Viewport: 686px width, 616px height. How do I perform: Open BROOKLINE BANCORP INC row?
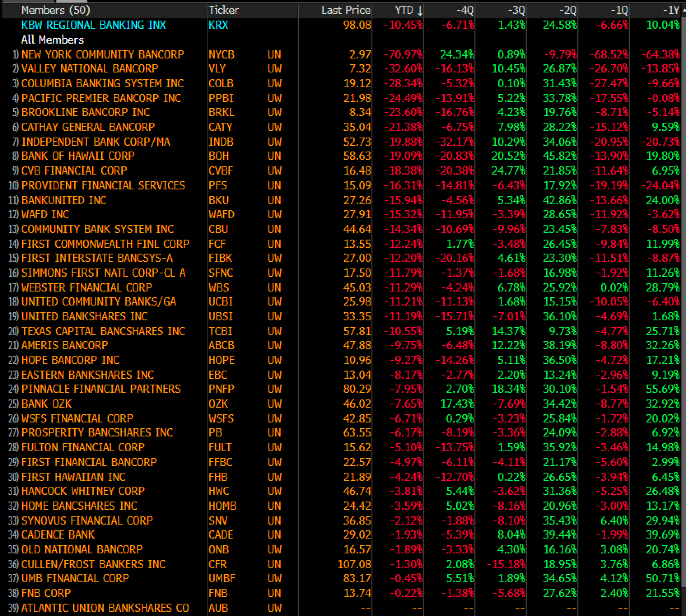pos(342,112)
